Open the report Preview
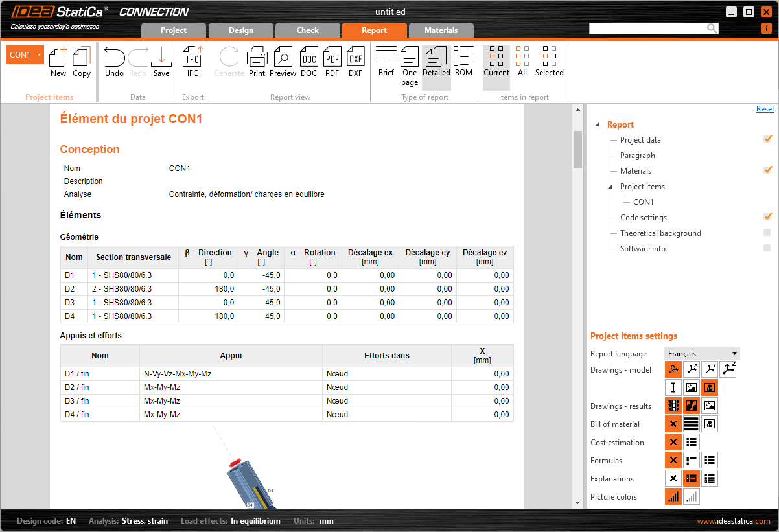 [283, 62]
